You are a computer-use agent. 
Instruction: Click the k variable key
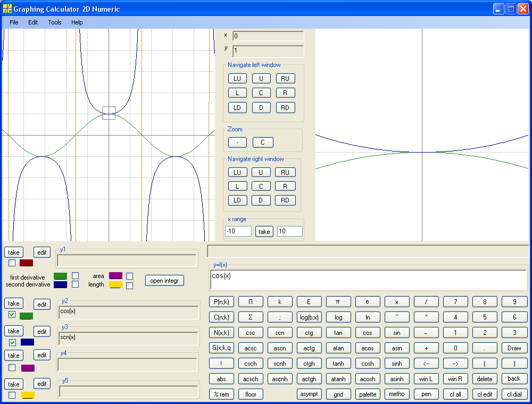[280, 301]
